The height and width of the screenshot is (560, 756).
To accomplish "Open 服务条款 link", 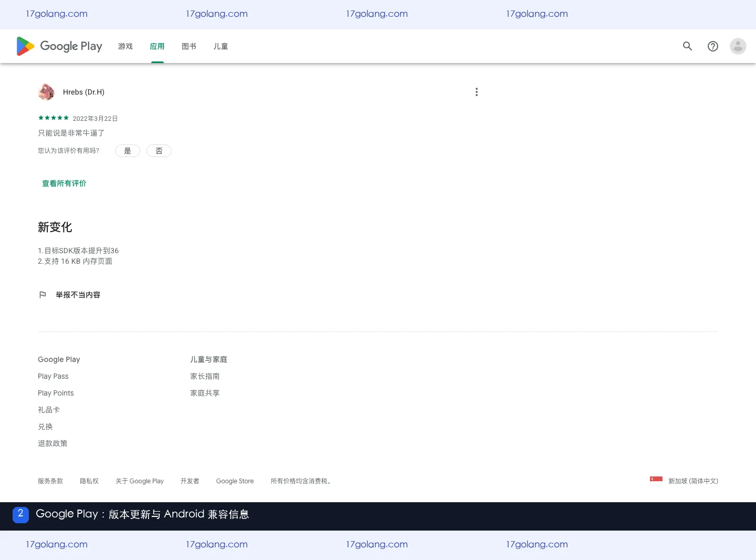I will 50,481.
